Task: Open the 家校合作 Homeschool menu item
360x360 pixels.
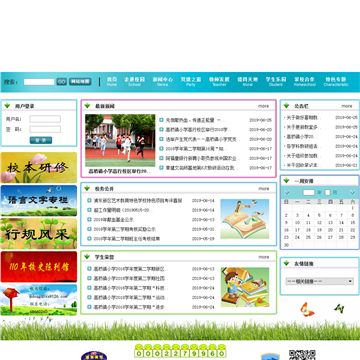Action: [305, 82]
